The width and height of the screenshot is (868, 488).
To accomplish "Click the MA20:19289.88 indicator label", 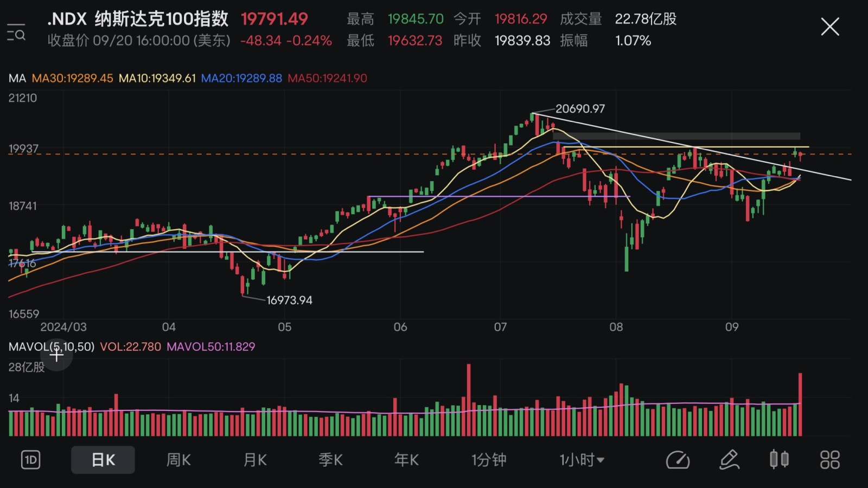I will [x=241, y=78].
